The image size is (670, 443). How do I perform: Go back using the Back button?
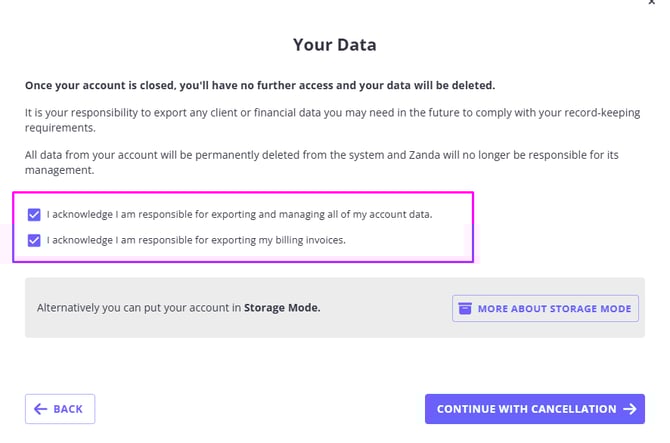[x=60, y=409]
